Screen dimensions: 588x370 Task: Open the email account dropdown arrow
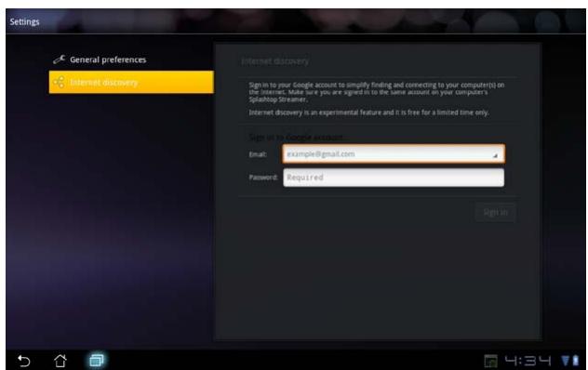point(495,155)
